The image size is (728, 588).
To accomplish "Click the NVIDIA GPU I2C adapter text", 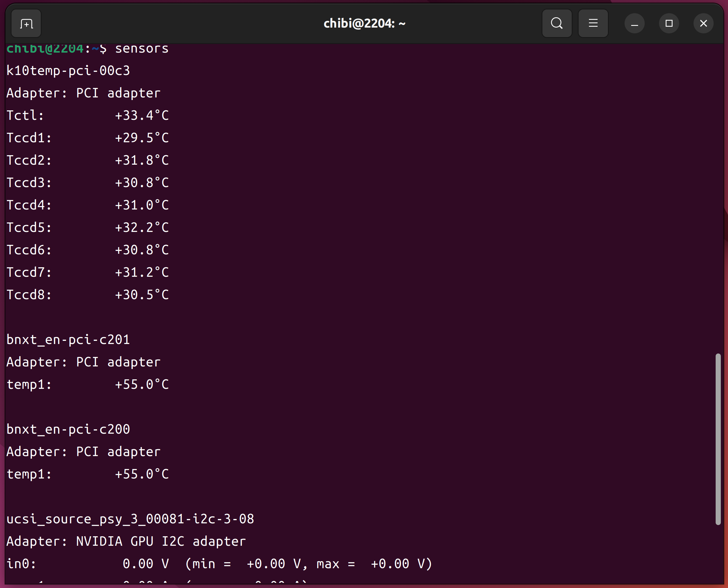I will point(161,541).
